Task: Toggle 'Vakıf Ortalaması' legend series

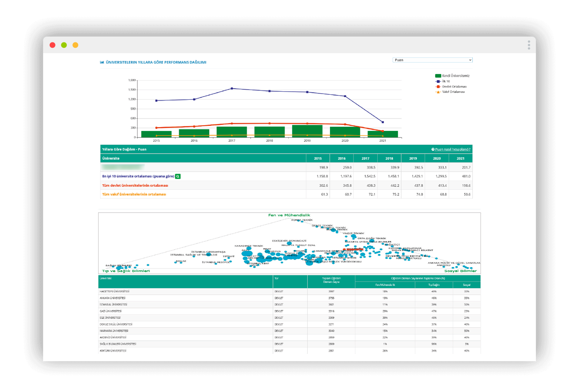Action: click(x=450, y=92)
